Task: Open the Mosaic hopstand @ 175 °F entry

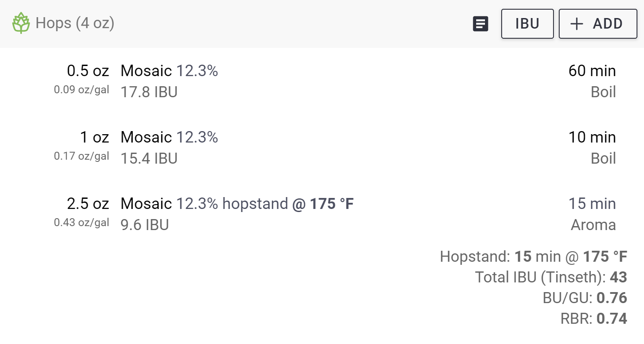Action: tap(322, 214)
